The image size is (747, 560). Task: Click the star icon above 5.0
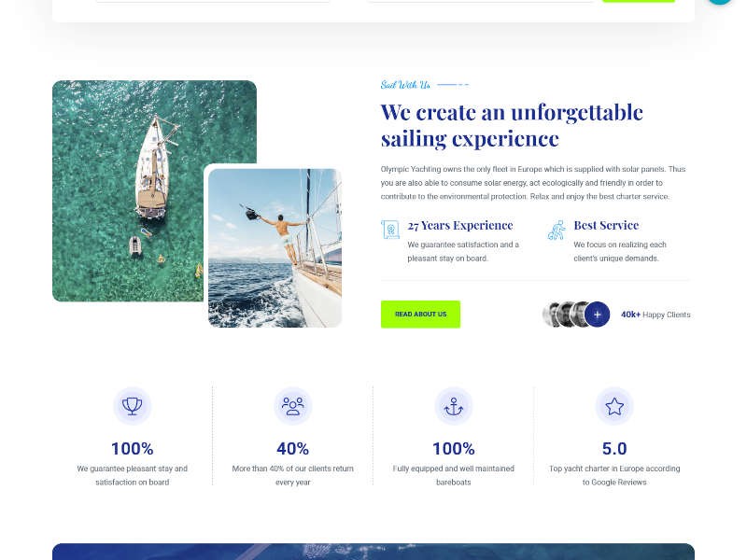pyautogui.click(x=614, y=406)
